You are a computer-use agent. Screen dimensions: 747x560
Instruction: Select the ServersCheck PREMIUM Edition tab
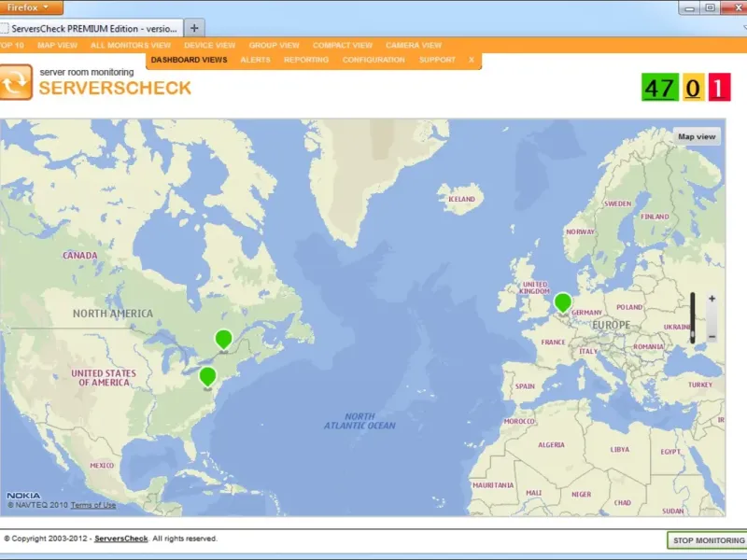coord(92,29)
